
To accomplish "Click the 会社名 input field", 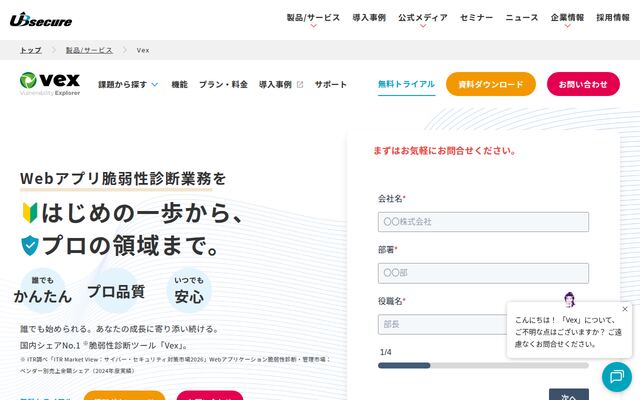I will pos(483,222).
